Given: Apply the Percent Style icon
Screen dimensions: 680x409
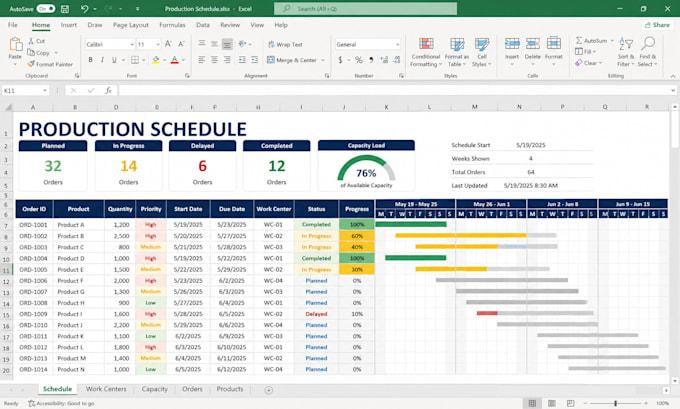Looking at the screenshot, I should point(359,60).
